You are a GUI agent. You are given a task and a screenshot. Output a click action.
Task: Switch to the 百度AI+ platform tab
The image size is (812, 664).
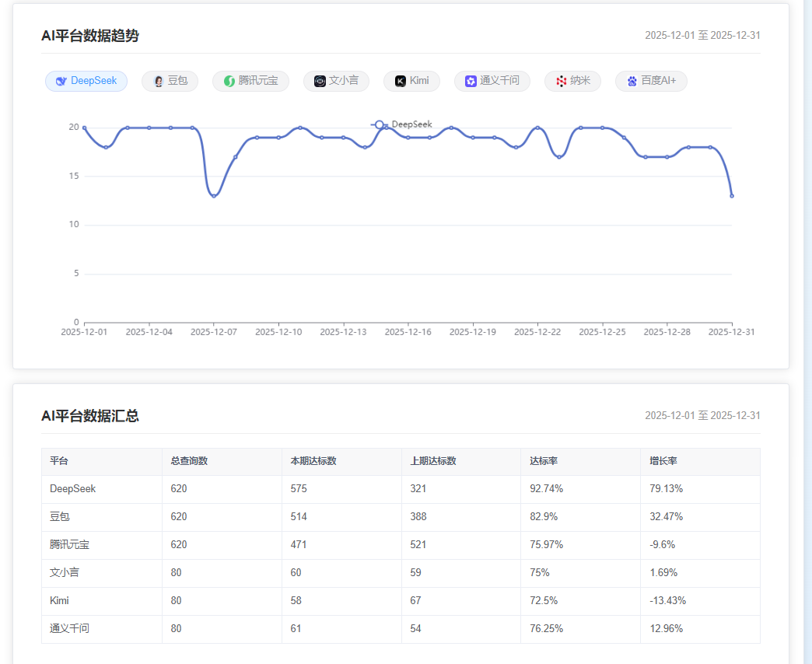[651, 82]
